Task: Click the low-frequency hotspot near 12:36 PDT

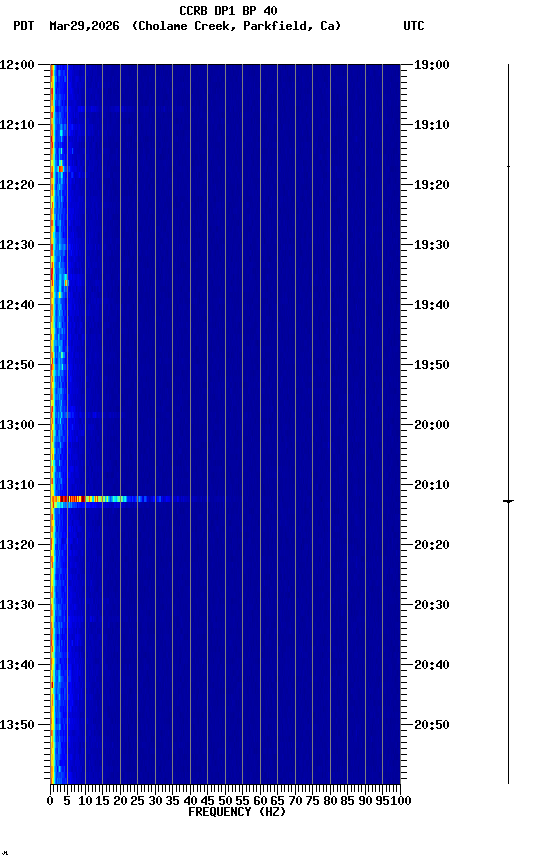Action: click(x=66, y=281)
